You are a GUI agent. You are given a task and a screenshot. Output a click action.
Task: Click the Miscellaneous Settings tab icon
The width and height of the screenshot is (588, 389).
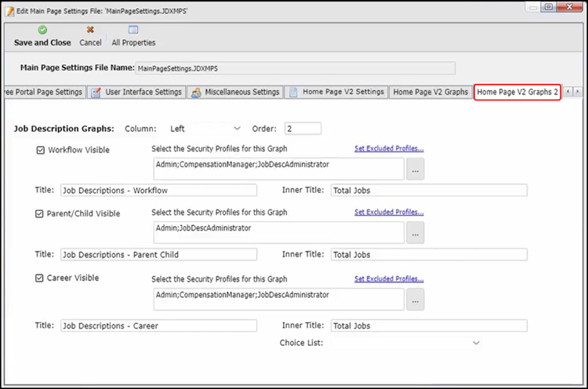coord(196,92)
